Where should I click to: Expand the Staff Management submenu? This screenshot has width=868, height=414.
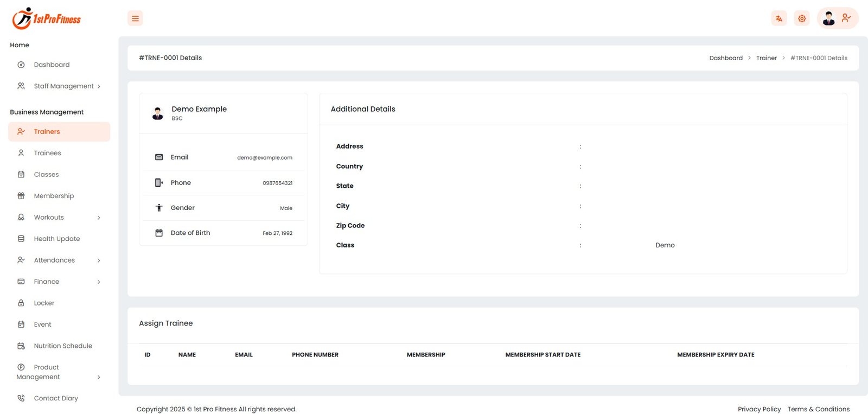click(98, 86)
